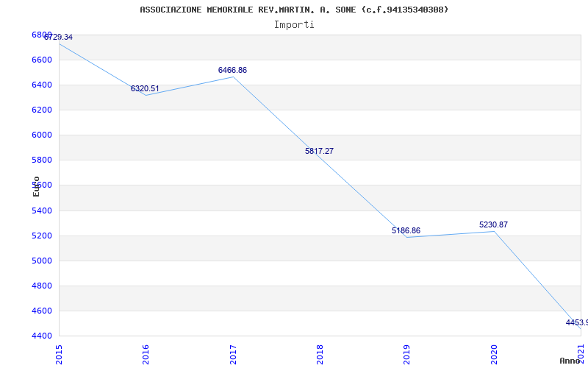Click the y-axis value 5200
Screen dimensions: 588x368
point(42,236)
